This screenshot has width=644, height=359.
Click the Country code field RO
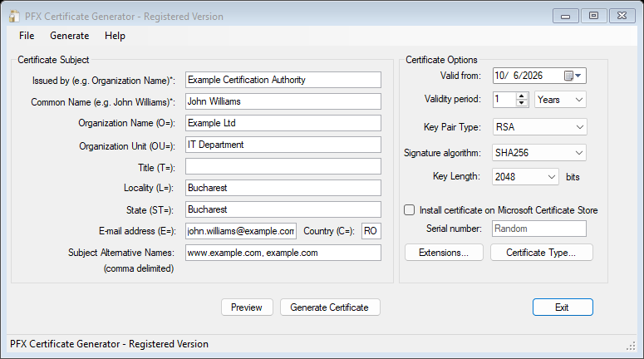pos(371,231)
